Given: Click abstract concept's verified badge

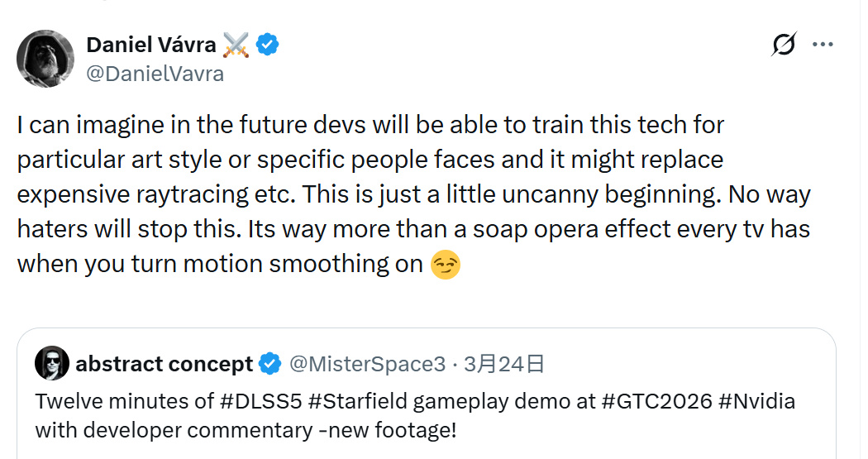Looking at the screenshot, I should click(x=269, y=364).
